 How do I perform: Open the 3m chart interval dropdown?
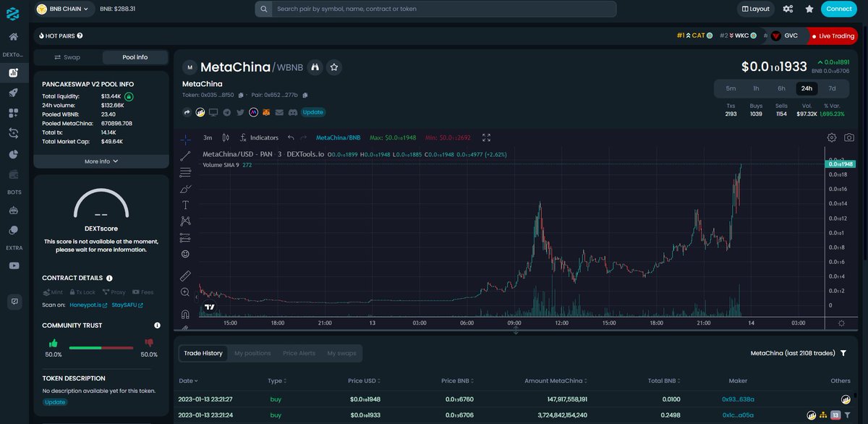coord(208,137)
